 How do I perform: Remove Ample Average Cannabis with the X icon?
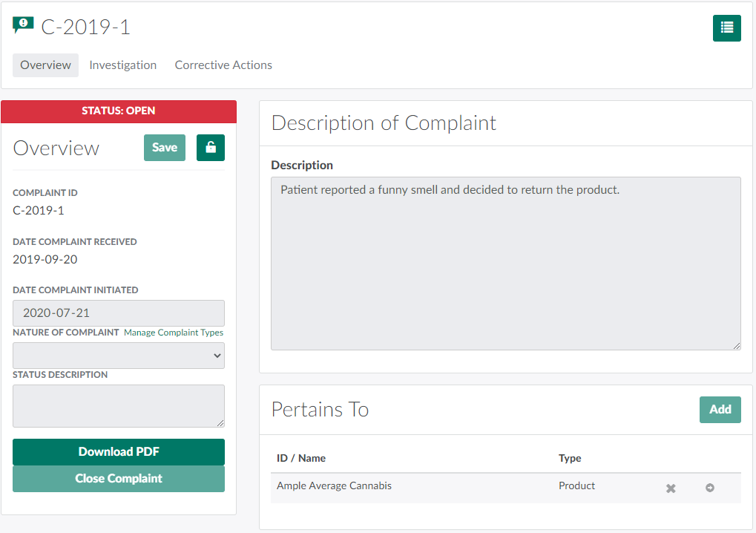(671, 488)
